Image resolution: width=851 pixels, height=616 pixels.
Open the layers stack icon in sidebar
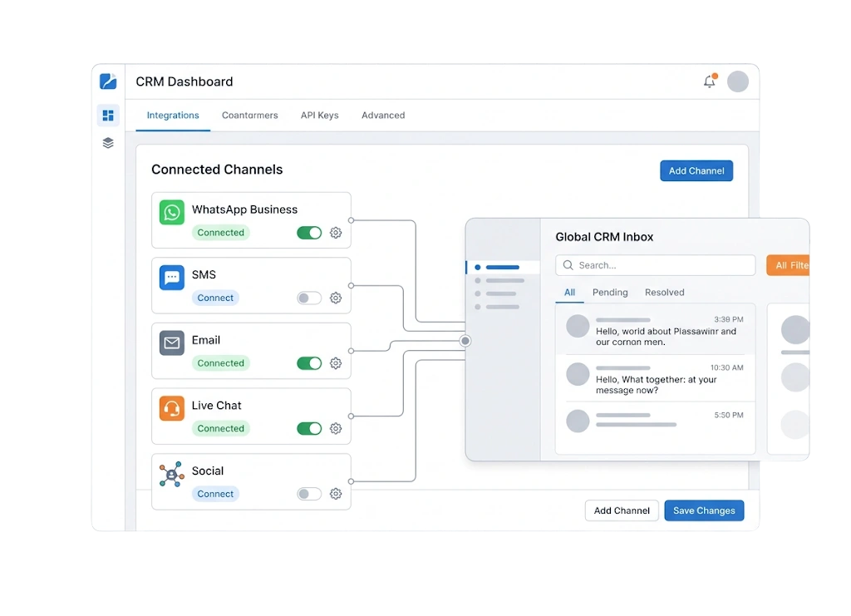coord(108,143)
